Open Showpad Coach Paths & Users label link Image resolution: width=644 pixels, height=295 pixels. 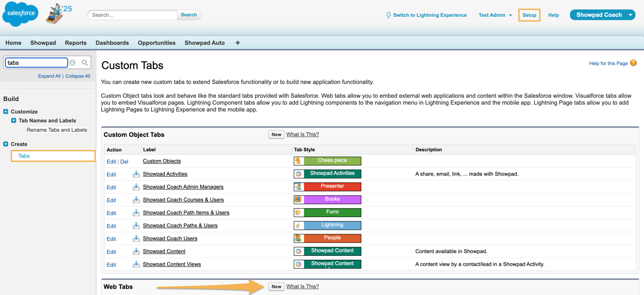[180, 226]
